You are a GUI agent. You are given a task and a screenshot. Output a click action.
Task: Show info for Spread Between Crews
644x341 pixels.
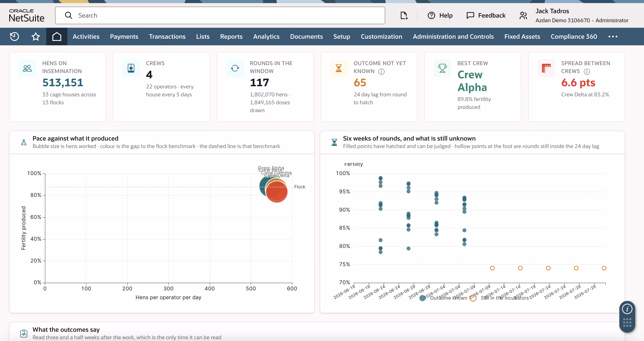click(x=587, y=72)
